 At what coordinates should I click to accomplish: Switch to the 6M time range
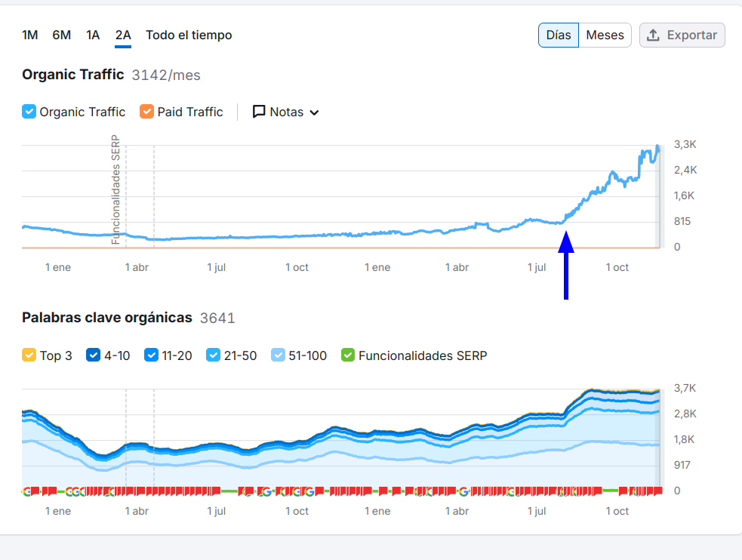[62, 35]
